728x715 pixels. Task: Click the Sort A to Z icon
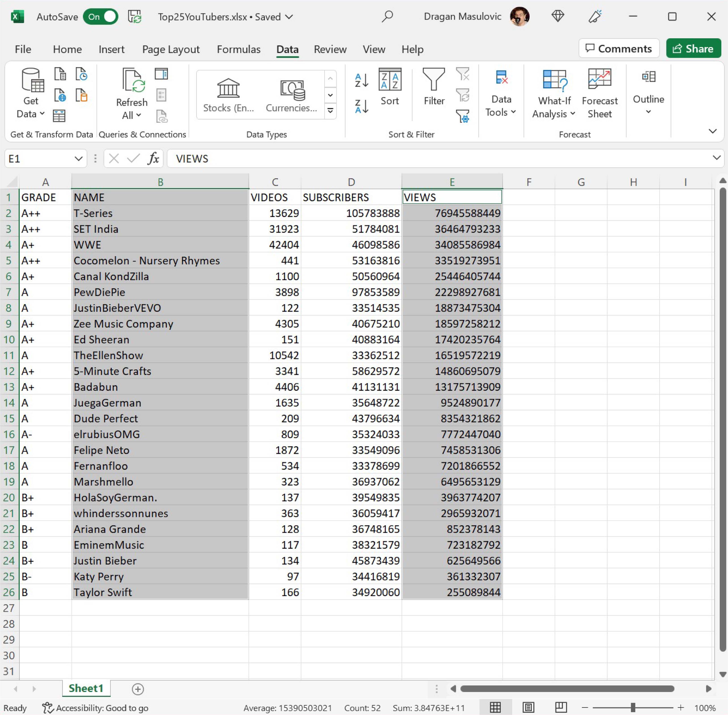362,80
